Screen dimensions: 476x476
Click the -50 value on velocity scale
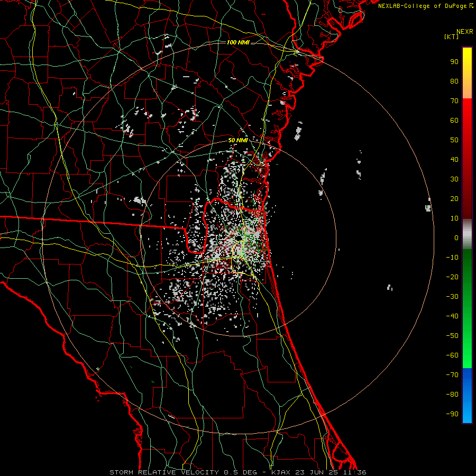point(452,335)
